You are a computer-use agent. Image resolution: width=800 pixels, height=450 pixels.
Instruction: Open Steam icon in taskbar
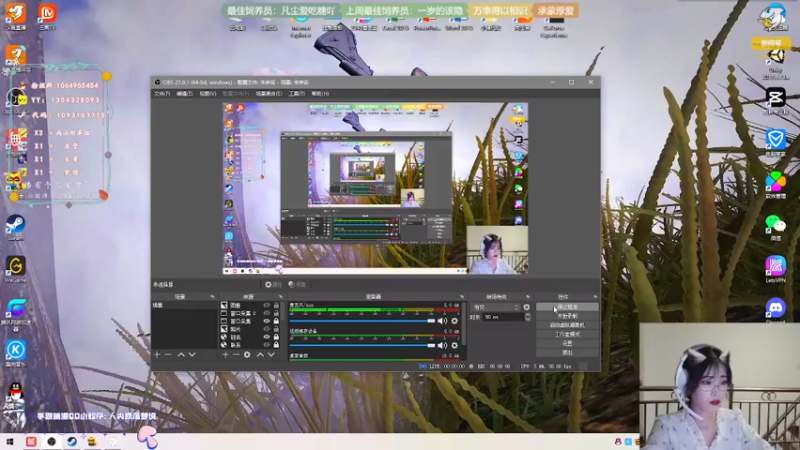[x=72, y=441]
